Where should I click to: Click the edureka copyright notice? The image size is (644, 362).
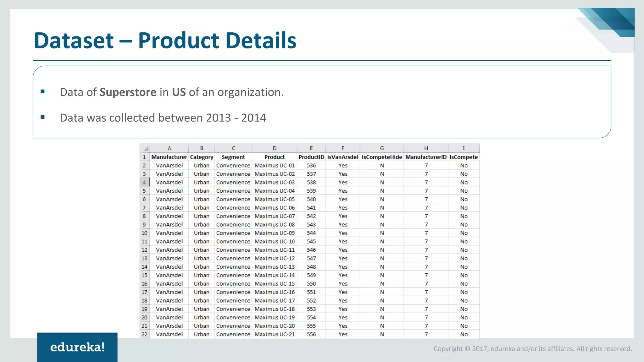point(533,349)
